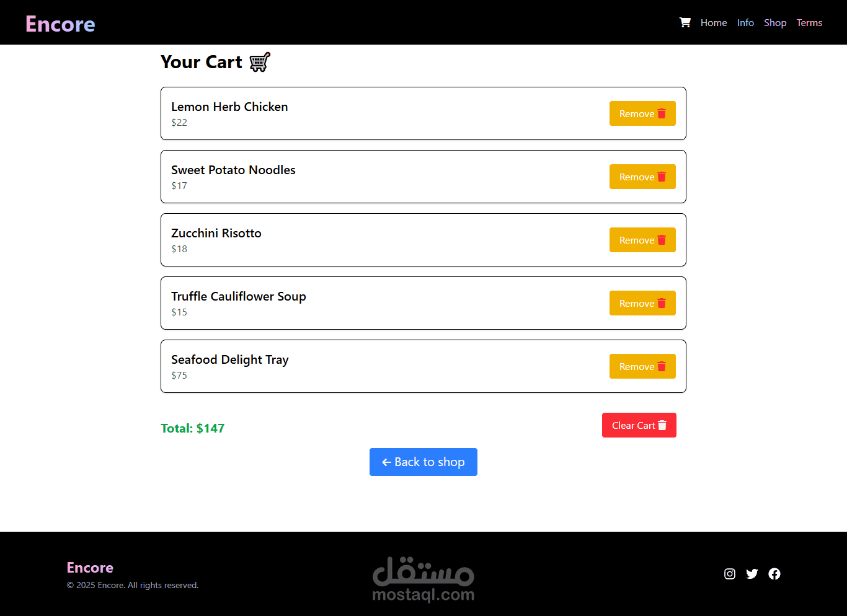Click the Encore brand name in footer
847x616 pixels.
90,568
